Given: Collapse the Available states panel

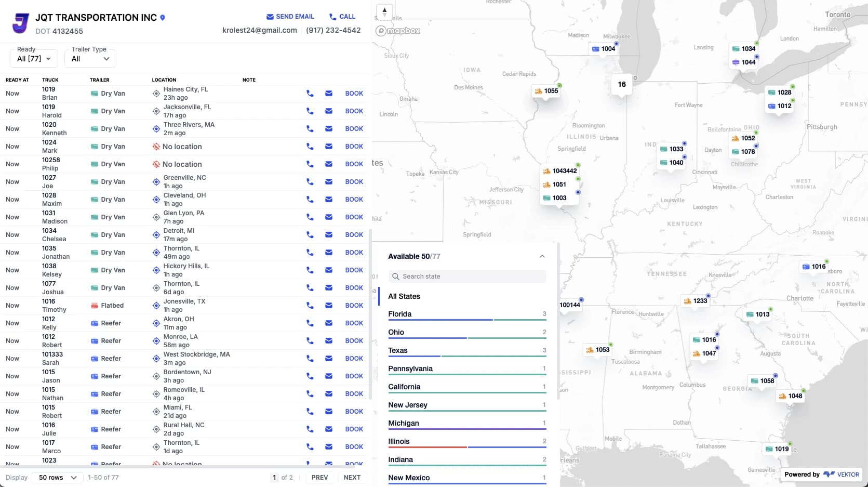Looking at the screenshot, I should pyautogui.click(x=542, y=256).
